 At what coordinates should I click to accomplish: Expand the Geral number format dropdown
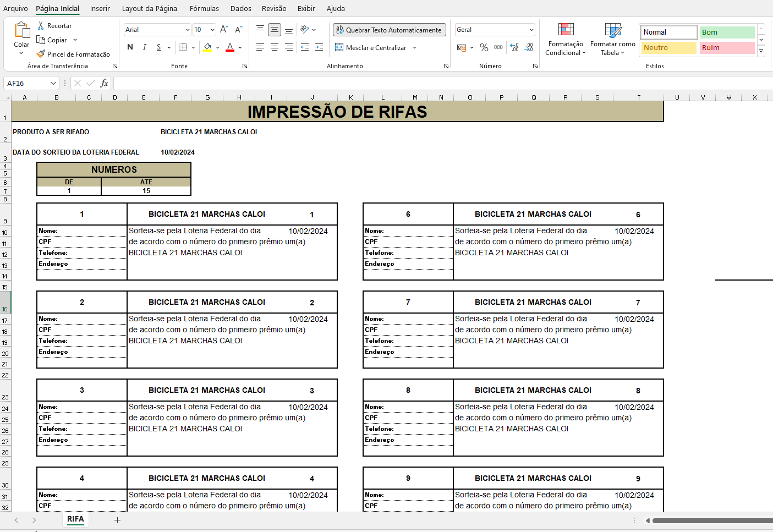(531, 30)
